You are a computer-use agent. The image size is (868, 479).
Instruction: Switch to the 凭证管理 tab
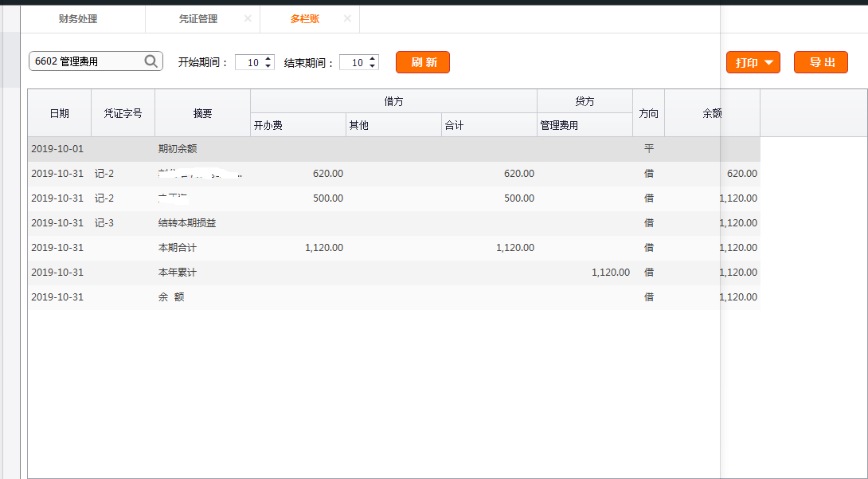coord(198,19)
